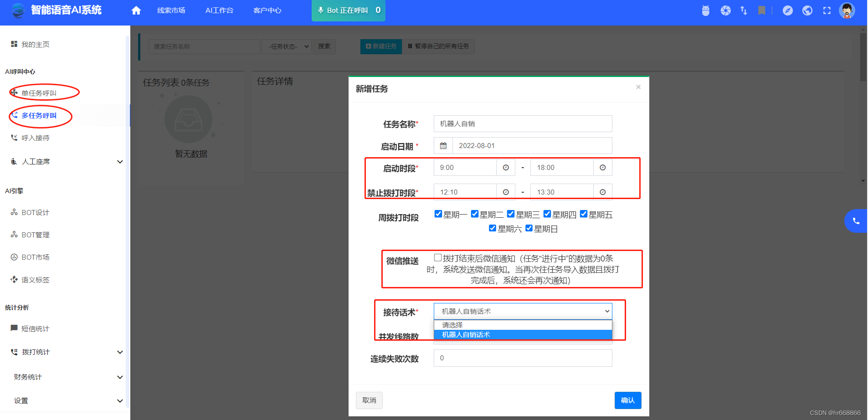Toggle 星期一 checkbox
Viewport: 868px width, 420px height.
[x=438, y=214]
